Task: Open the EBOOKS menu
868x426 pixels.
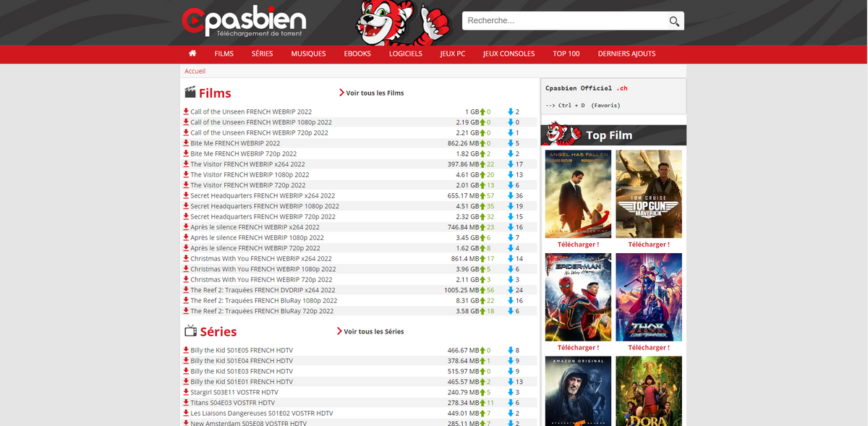Action: click(357, 54)
